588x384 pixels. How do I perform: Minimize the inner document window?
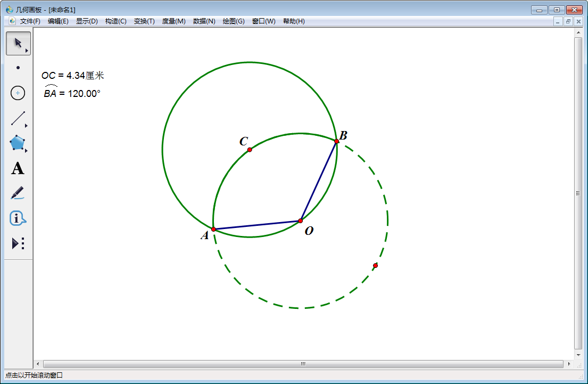click(558, 22)
